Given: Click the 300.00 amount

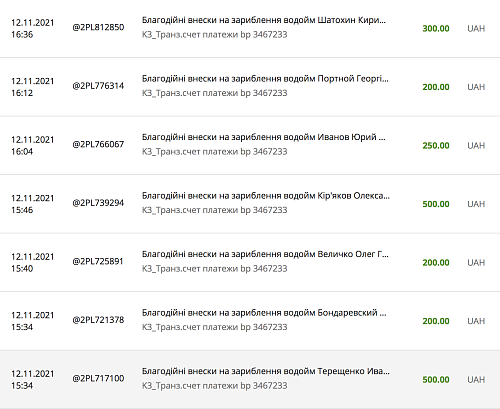Looking at the screenshot, I should [x=436, y=29].
